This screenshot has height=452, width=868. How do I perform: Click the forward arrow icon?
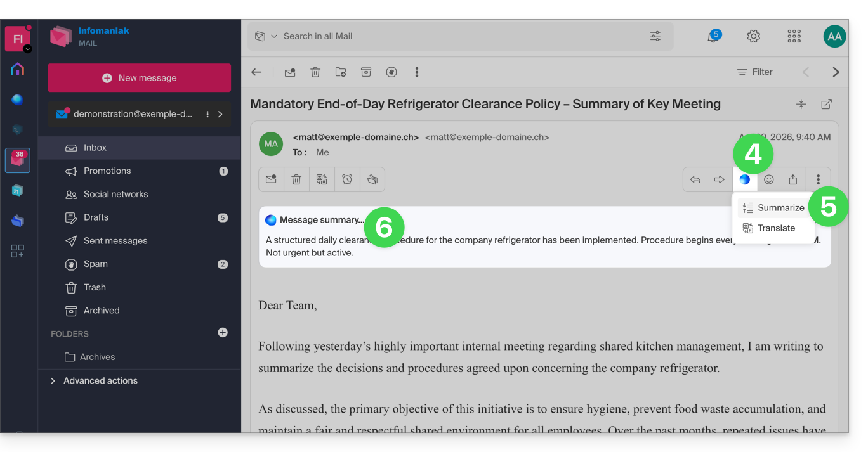click(x=719, y=179)
